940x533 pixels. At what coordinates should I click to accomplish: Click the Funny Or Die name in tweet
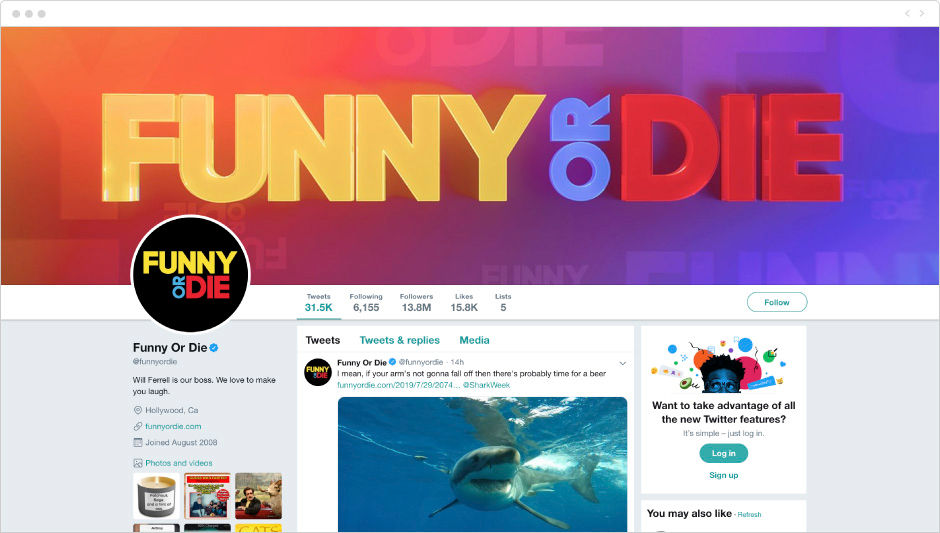pos(362,362)
